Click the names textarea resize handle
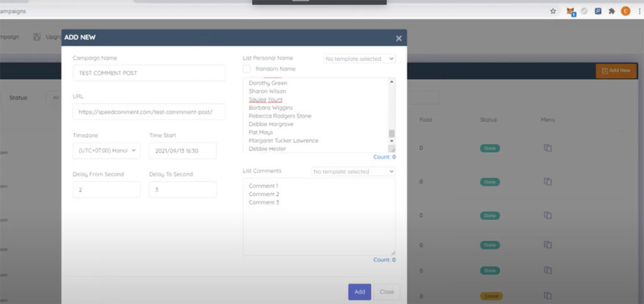The width and height of the screenshot is (644, 304). 392,149
